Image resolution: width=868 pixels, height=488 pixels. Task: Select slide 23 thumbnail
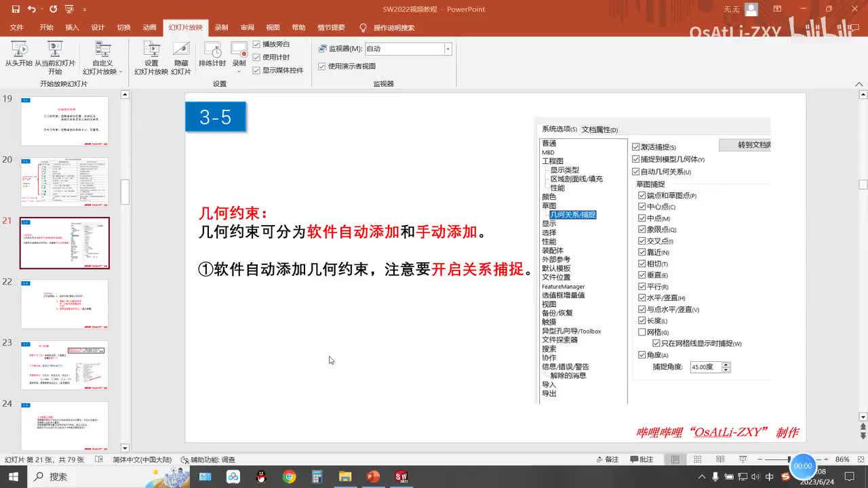64,365
